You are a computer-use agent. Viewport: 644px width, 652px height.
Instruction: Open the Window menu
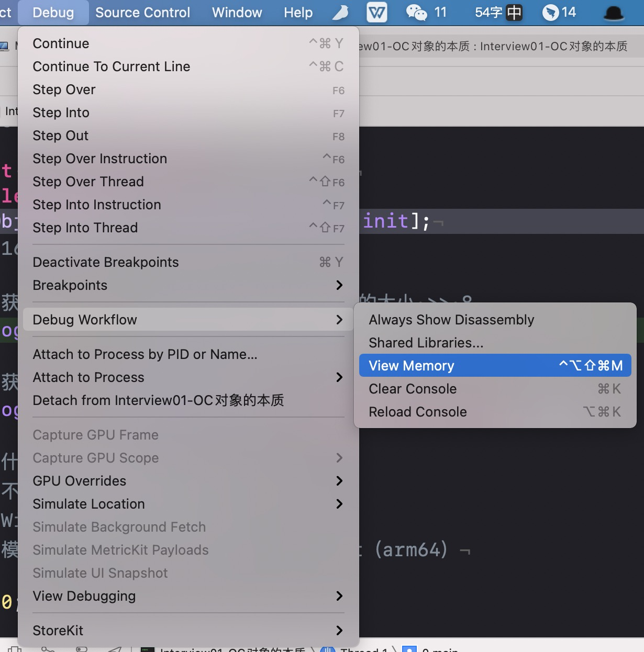pos(237,13)
